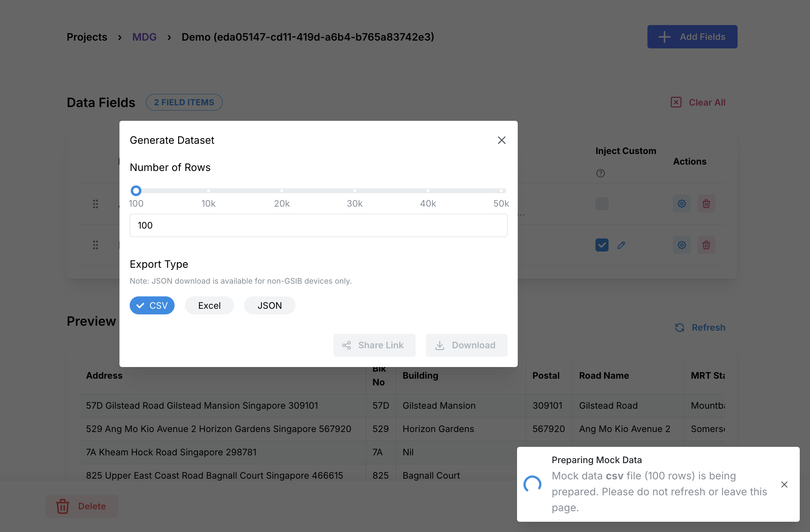Tick the unchecked Inject Custom checkbox
Image resolution: width=810 pixels, height=532 pixels.
click(x=602, y=204)
